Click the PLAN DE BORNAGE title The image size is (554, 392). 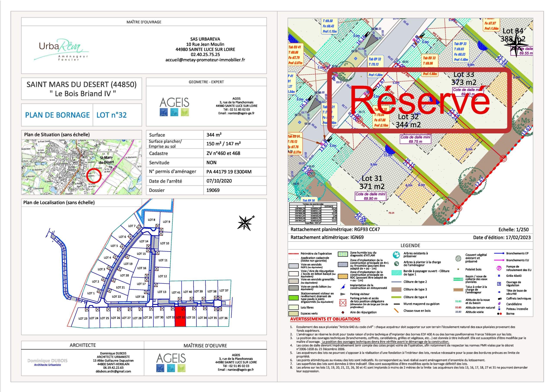coord(57,115)
